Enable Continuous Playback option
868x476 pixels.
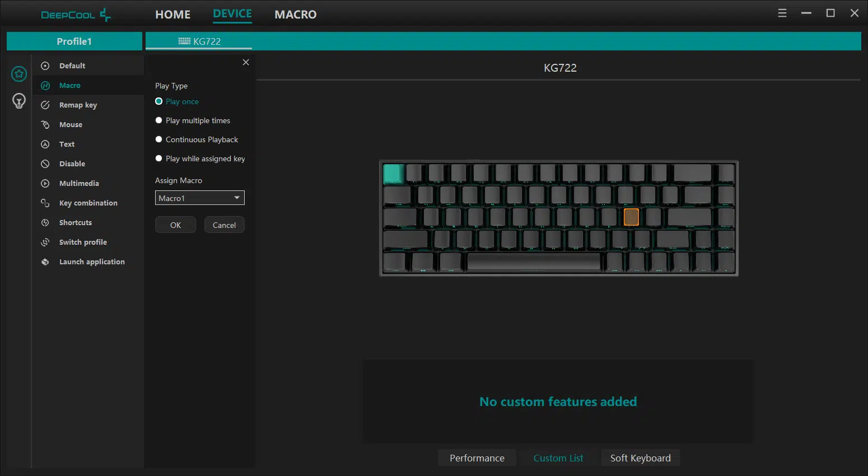tap(159, 139)
